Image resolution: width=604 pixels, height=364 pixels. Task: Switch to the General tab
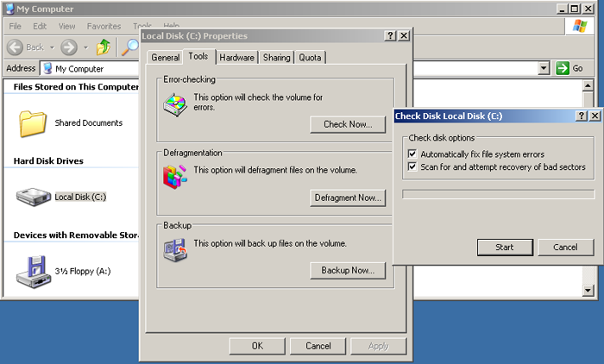coord(166,58)
